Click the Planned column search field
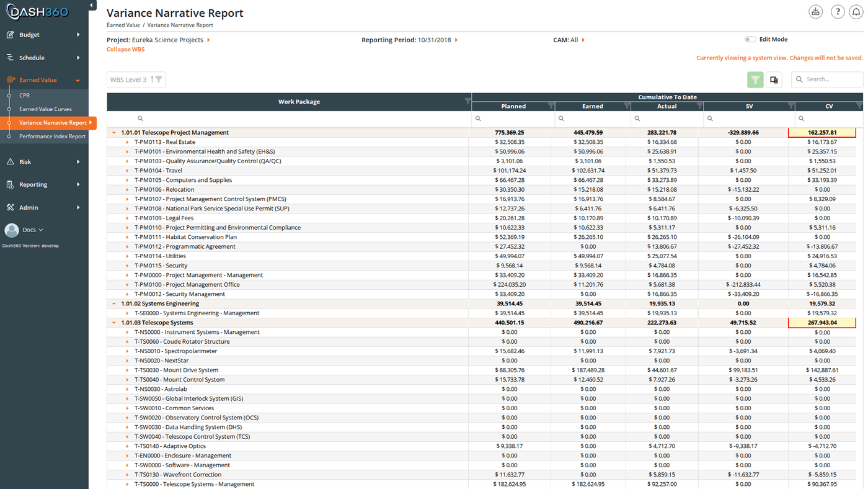 [x=513, y=119]
